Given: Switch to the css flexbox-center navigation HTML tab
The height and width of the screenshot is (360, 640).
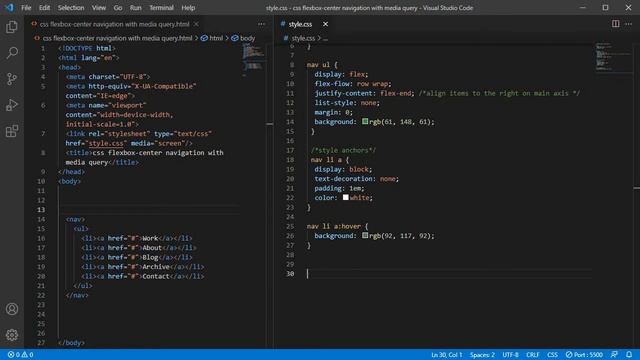Looking at the screenshot, I should coord(114,24).
